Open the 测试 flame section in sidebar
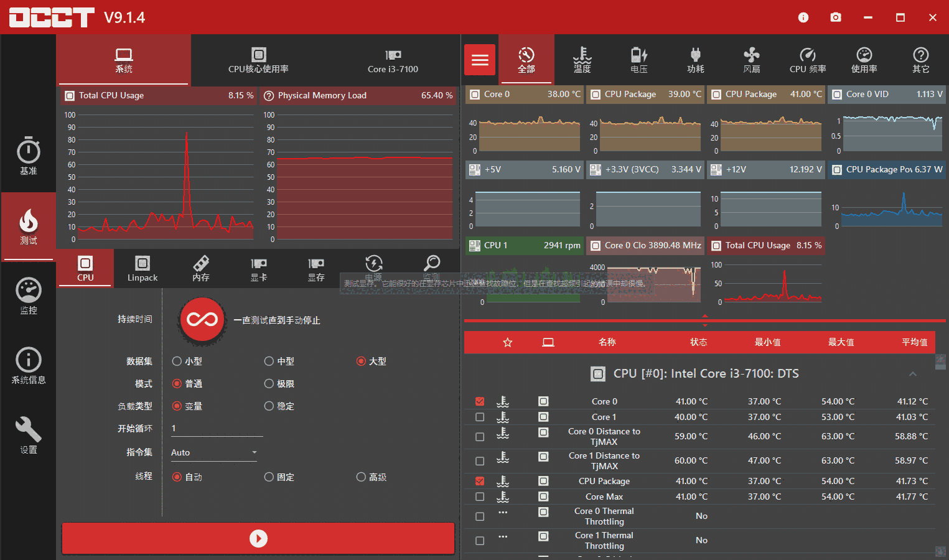949x560 pixels. click(28, 226)
